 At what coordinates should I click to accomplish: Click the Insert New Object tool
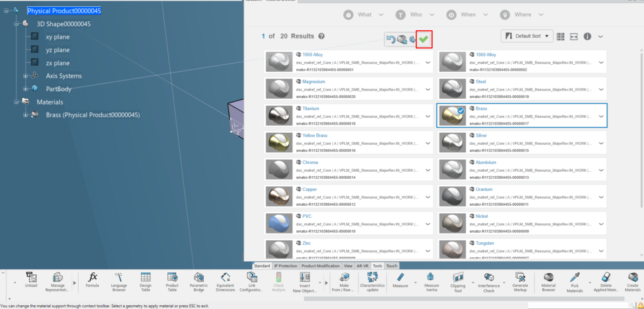tap(305, 281)
